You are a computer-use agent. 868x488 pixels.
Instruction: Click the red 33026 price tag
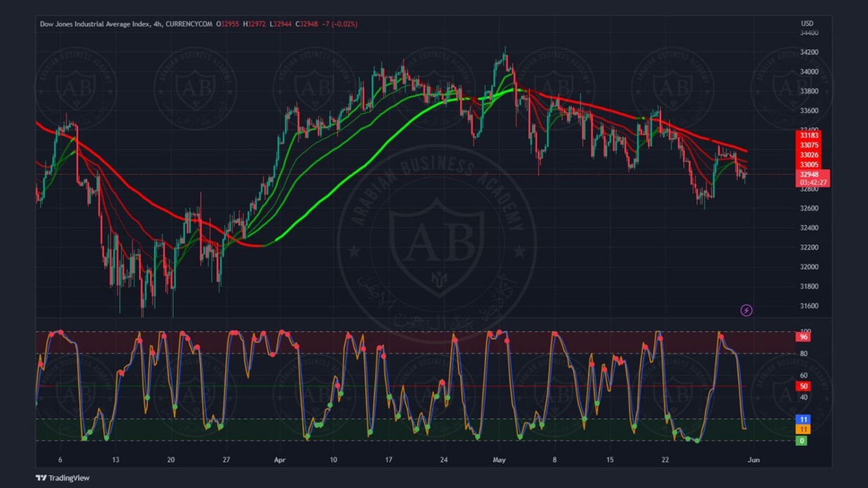click(x=809, y=155)
